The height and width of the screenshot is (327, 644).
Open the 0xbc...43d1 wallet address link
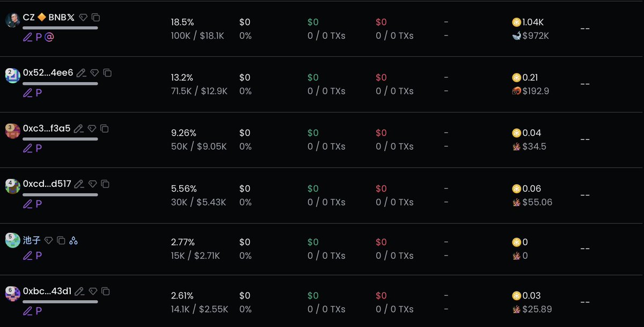click(x=47, y=292)
